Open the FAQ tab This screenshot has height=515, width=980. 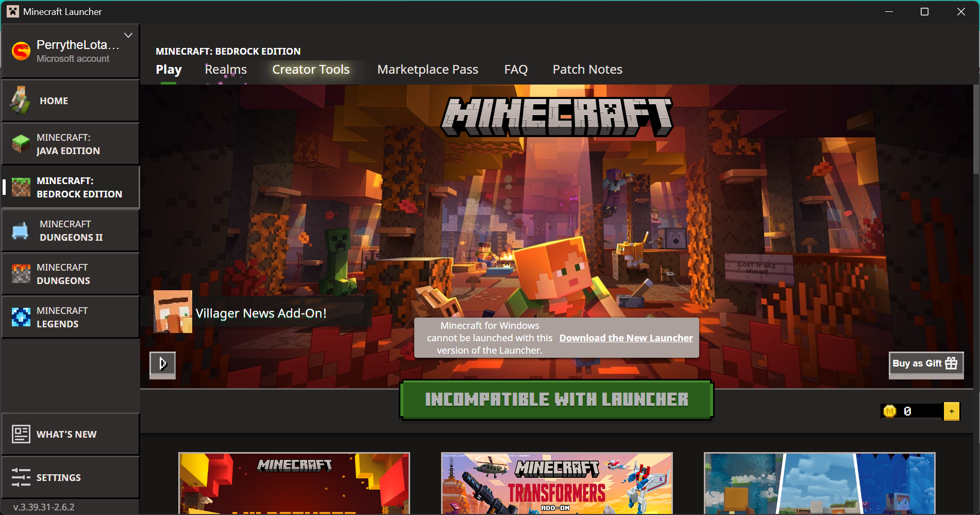coord(516,70)
